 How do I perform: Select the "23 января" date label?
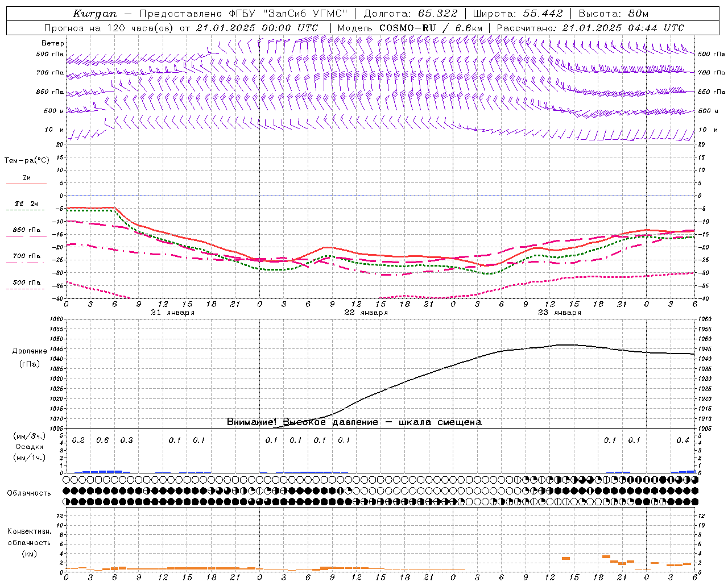pos(559,313)
